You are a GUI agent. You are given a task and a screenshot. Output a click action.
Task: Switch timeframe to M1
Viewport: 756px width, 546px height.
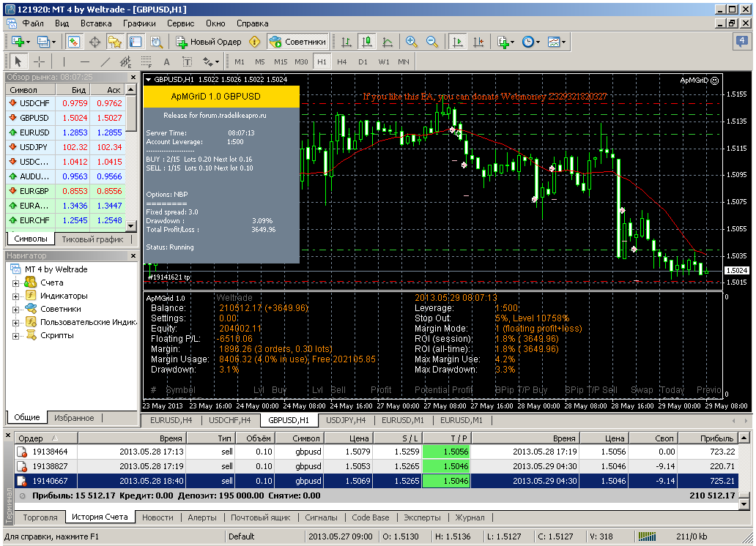240,61
